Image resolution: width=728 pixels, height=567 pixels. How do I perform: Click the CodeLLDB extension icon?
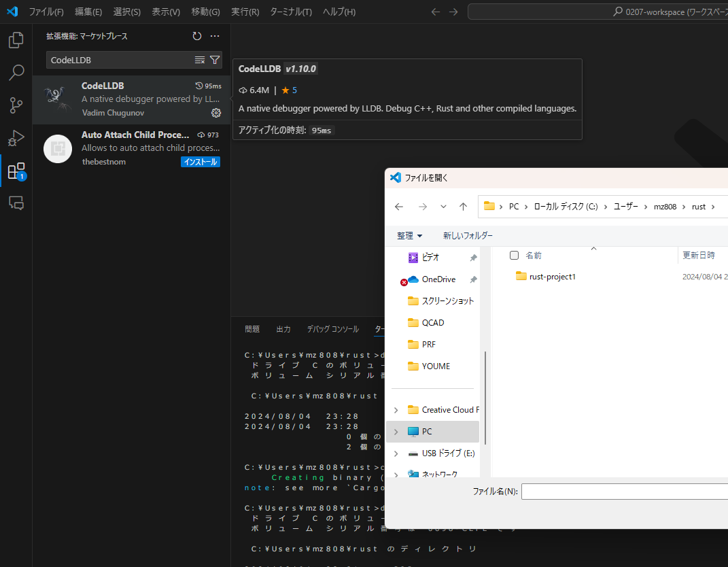point(58,99)
